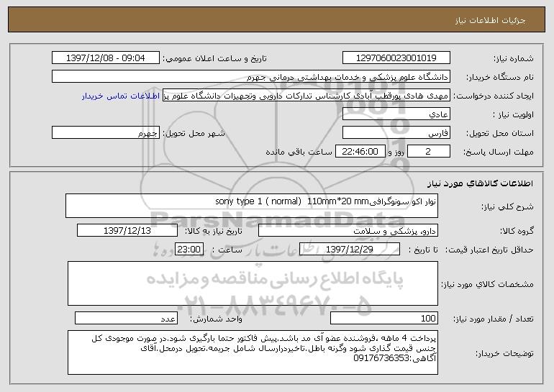Click the label استان محل تحویل
Viewport: 554px width, 392px height.
500,133
